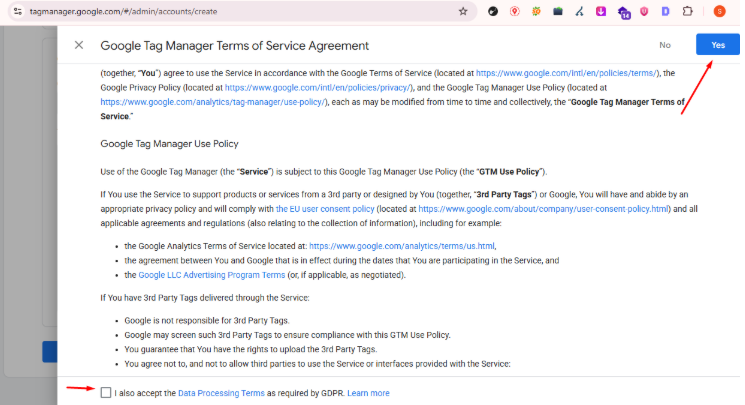
Task: Open the user-consent-policy.html URL link
Action: (x=544, y=209)
